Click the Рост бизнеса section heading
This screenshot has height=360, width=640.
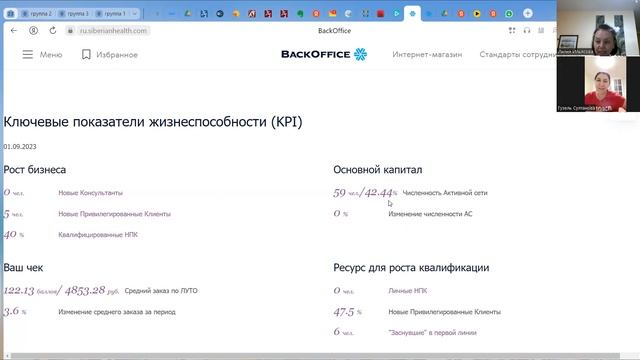(35, 169)
